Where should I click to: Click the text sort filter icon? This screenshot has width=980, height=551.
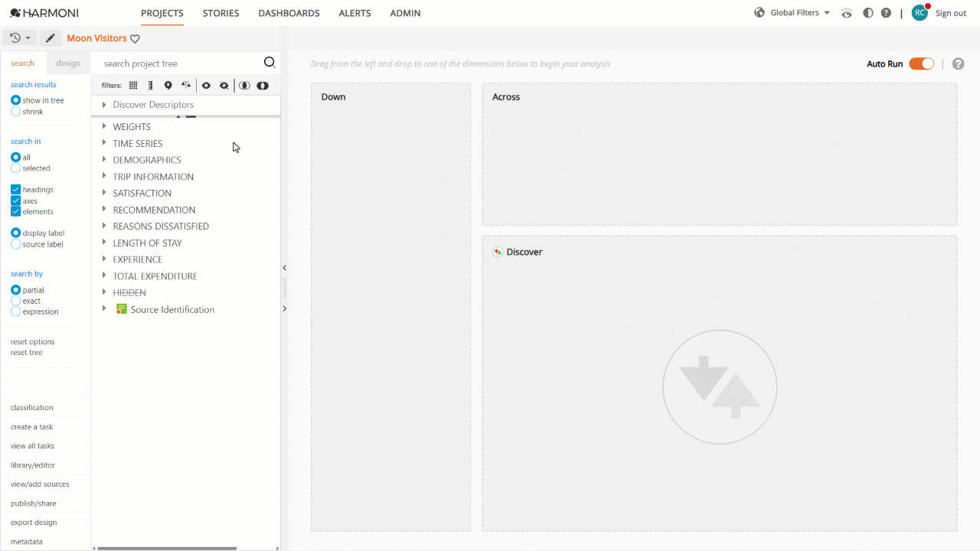point(186,86)
